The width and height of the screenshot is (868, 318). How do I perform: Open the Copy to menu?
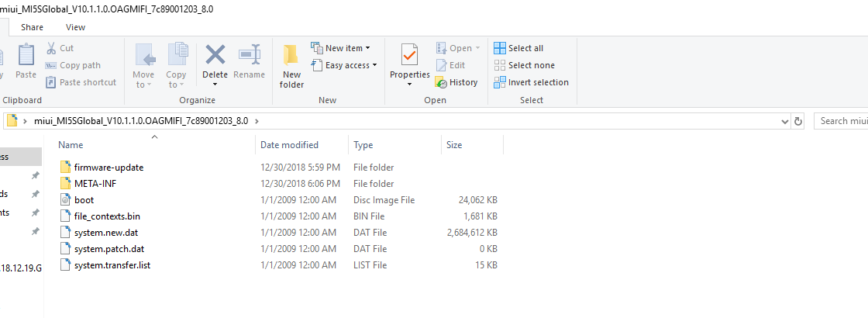click(176, 65)
